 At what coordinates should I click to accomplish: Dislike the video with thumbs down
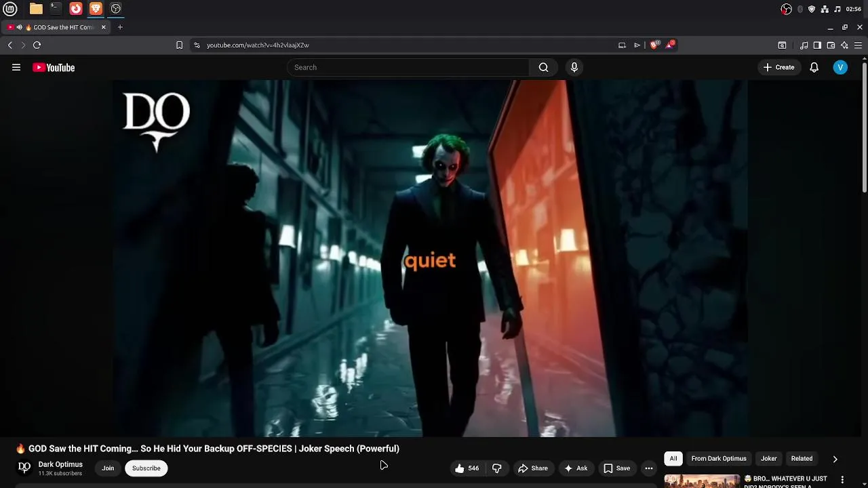pyautogui.click(x=497, y=468)
